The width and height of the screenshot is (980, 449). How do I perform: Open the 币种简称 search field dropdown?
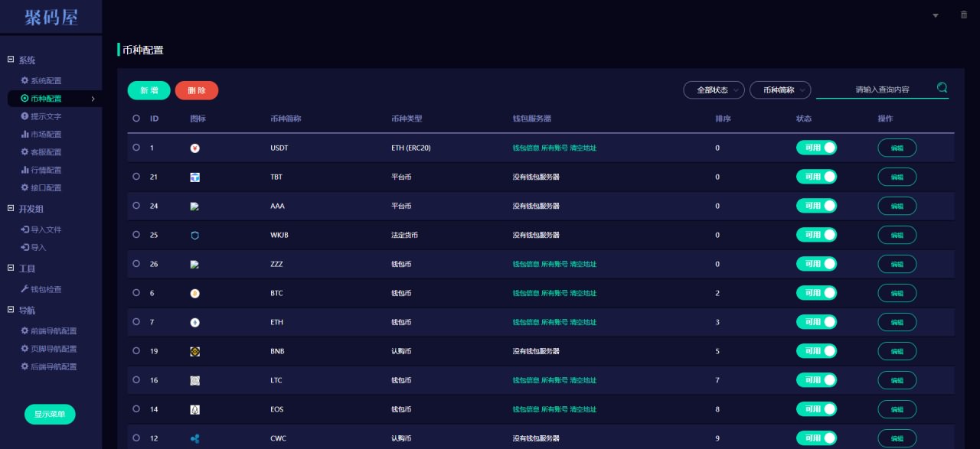[x=780, y=90]
